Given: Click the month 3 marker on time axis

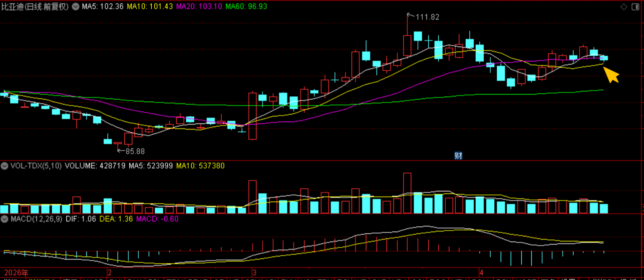Looking at the screenshot, I should pyautogui.click(x=255, y=273).
